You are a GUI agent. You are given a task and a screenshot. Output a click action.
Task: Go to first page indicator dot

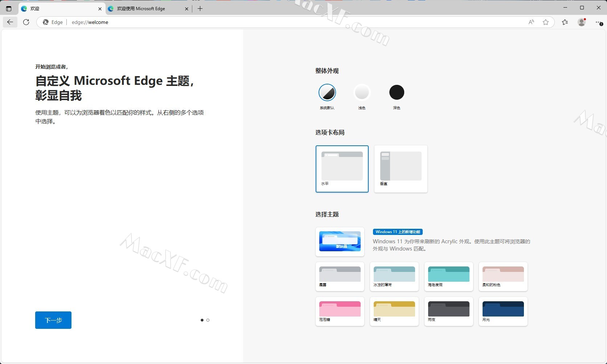[x=202, y=320]
